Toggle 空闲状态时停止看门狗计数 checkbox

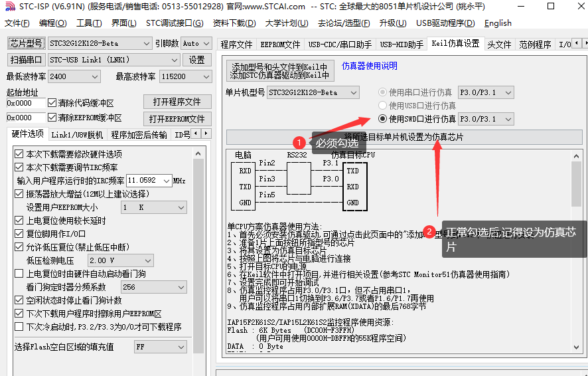19,300
